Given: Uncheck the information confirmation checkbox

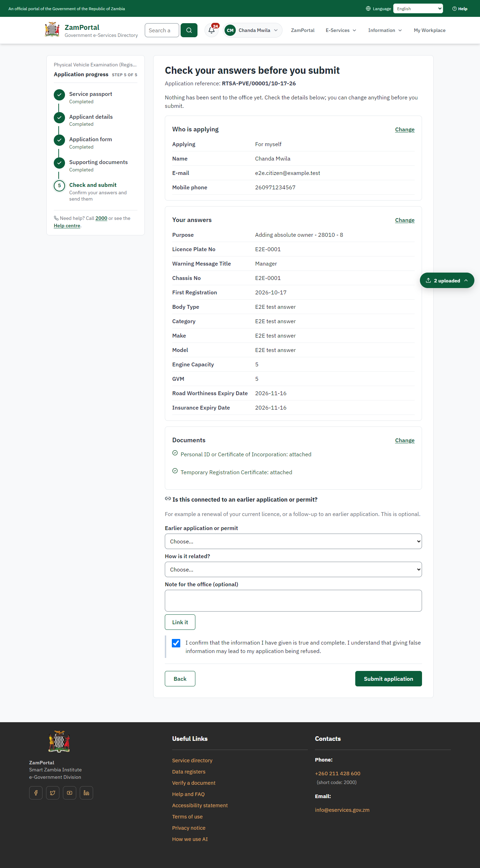Looking at the screenshot, I should tap(176, 643).
